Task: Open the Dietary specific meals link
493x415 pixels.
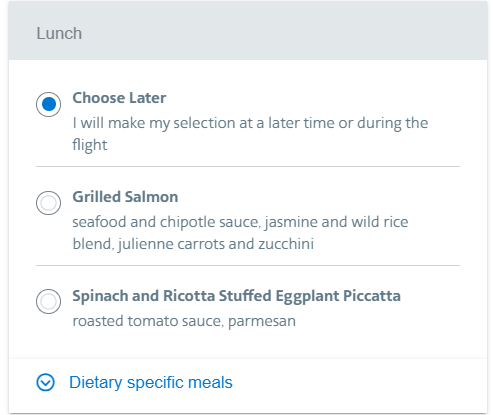Action: (x=151, y=382)
